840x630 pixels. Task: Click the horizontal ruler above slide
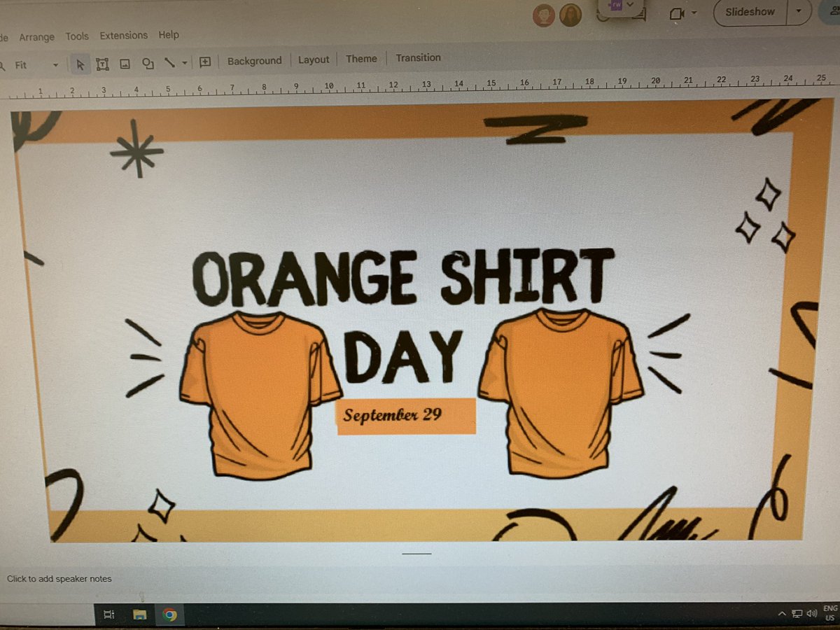(x=420, y=85)
